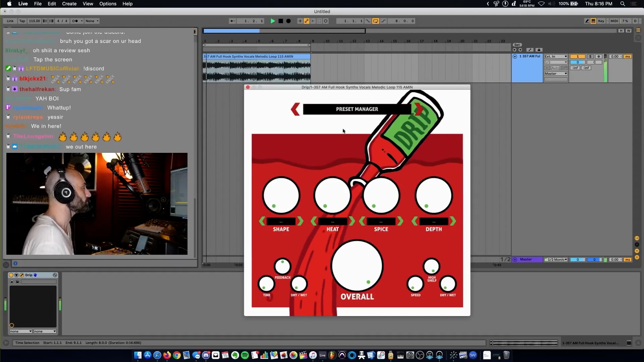Open the Options menu

tap(108, 4)
